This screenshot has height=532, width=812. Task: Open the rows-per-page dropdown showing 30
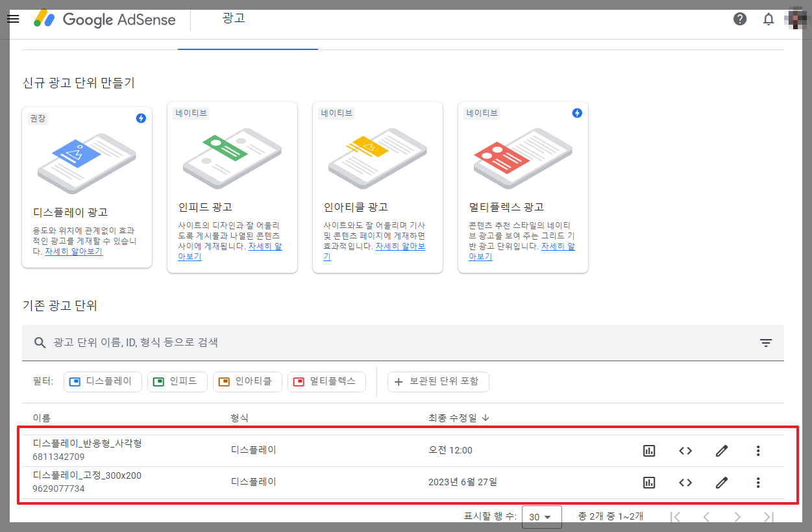542,516
